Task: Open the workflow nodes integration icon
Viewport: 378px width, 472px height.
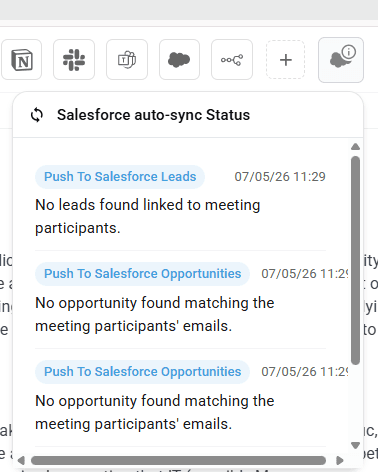Action: tap(232, 60)
